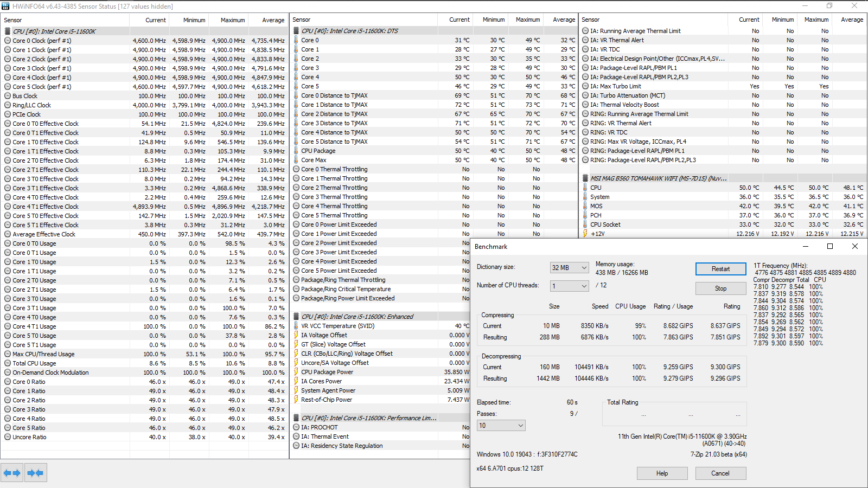The image size is (868, 488).
Task: Select the Package/Ring Critical Temperature row
Action: [x=381, y=289]
